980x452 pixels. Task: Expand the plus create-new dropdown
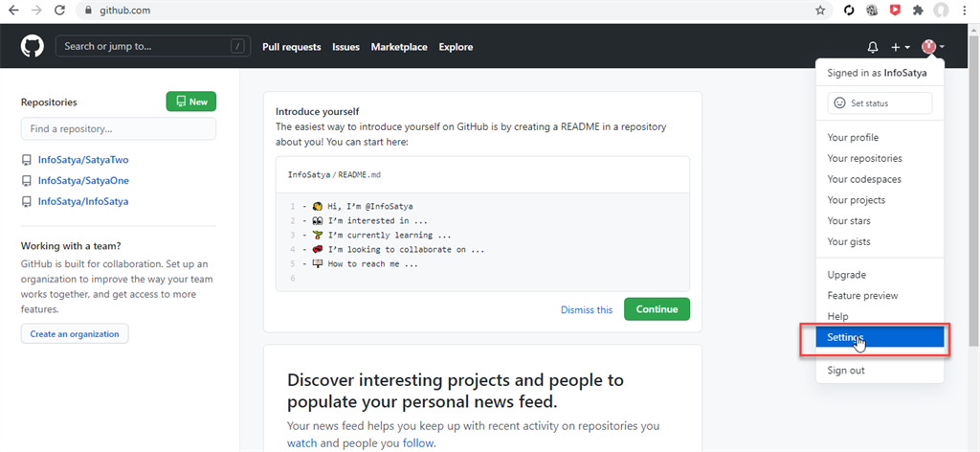(x=901, y=47)
